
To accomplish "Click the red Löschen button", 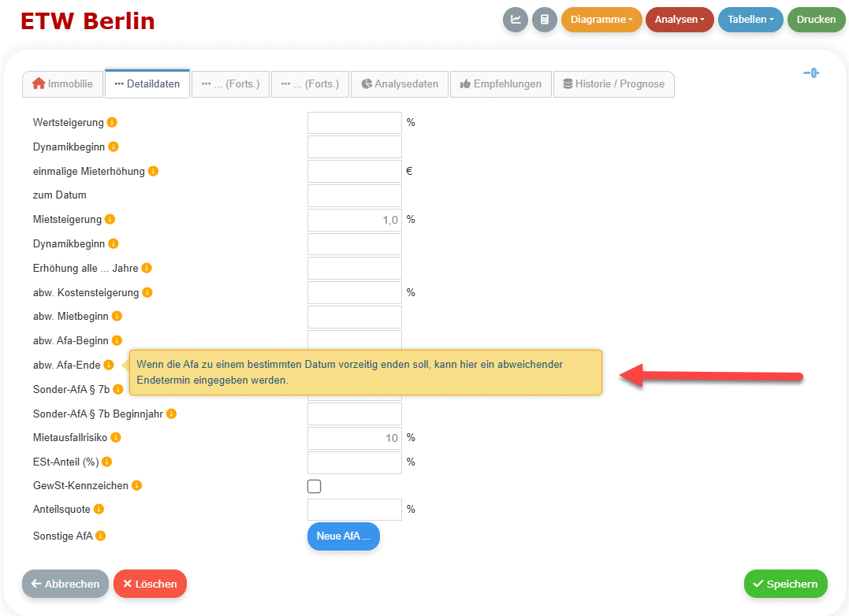I will point(150,584).
